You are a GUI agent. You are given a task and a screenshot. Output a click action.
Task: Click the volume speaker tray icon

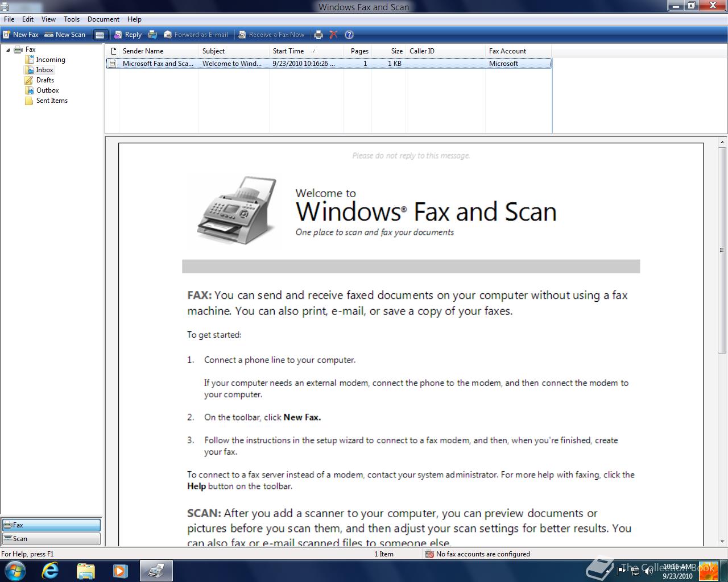pyautogui.click(x=648, y=571)
